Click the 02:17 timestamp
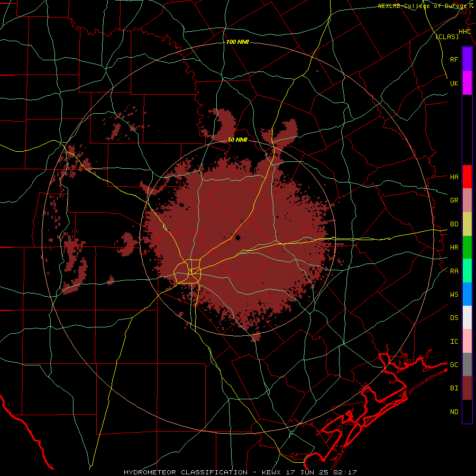The width and height of the screenshot is (476, 476). (x=345, y=472)
